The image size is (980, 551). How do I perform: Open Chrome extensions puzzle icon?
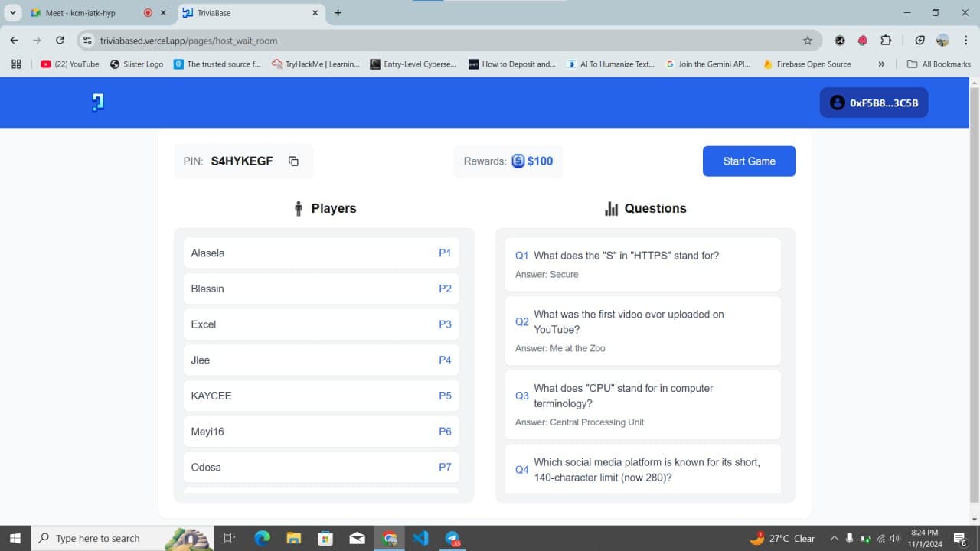click(886, 41)
